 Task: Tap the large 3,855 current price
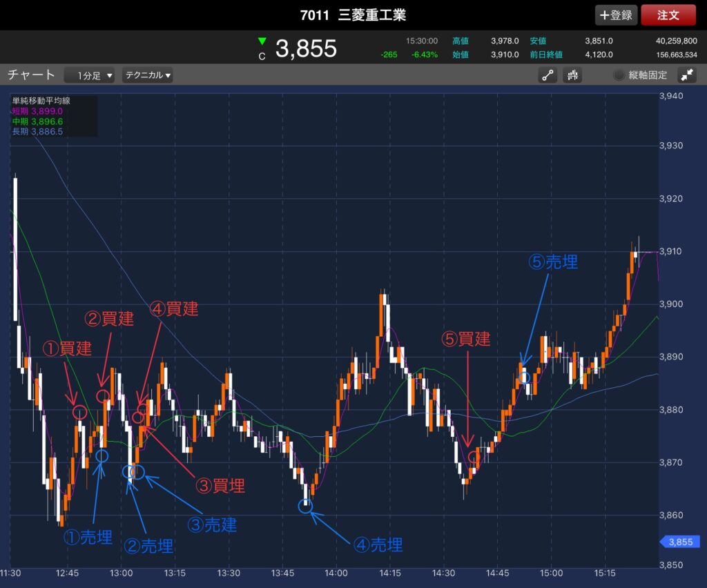[306, 49]
